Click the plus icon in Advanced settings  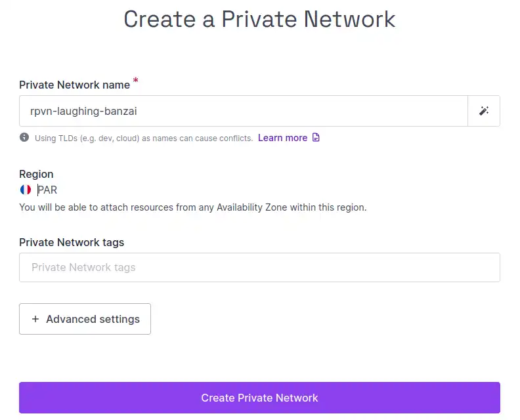(x=35, y=319)
